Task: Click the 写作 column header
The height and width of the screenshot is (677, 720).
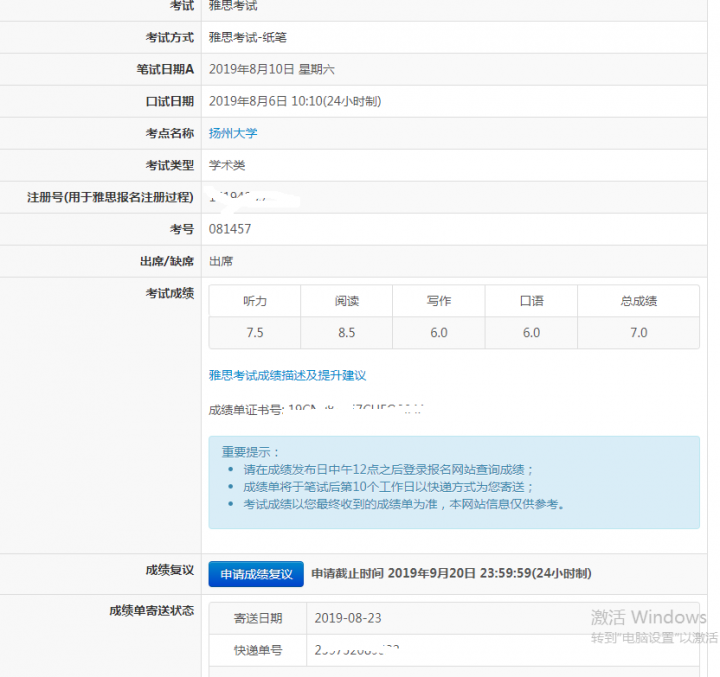Action: click(x=438, y=301)
